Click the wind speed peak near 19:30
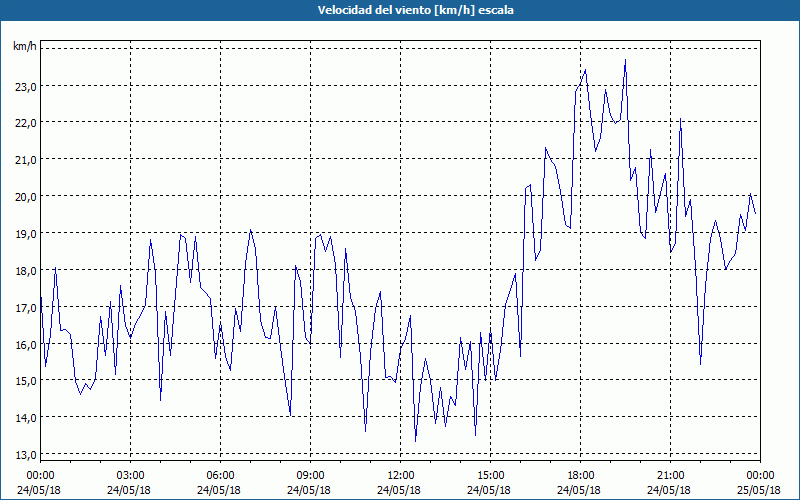Image resolution: width=800 pixels, height=500 pixels. [x=626, y=60]
